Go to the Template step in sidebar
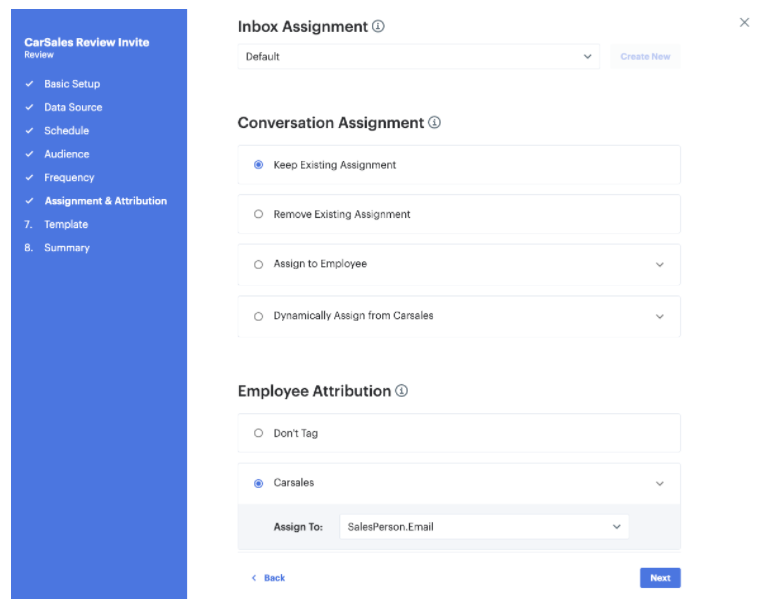The height and width of the screenshot is (612, 773). (66, 224)
